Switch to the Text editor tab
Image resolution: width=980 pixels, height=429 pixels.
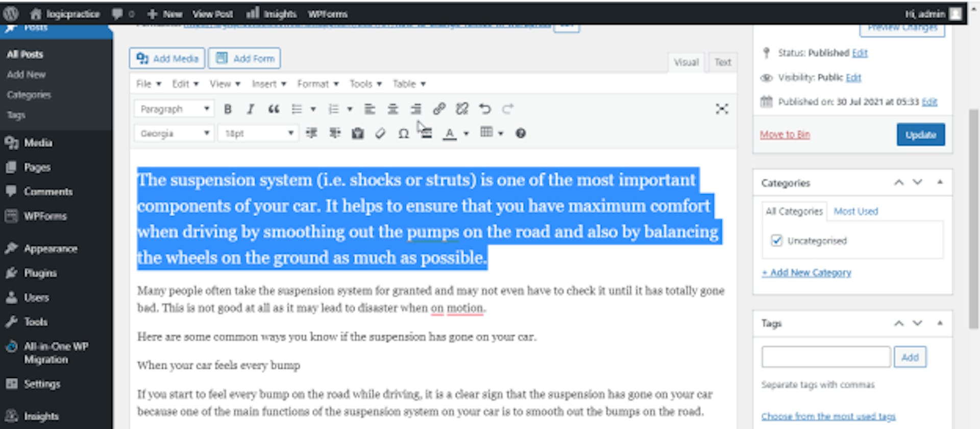(722, 62)
